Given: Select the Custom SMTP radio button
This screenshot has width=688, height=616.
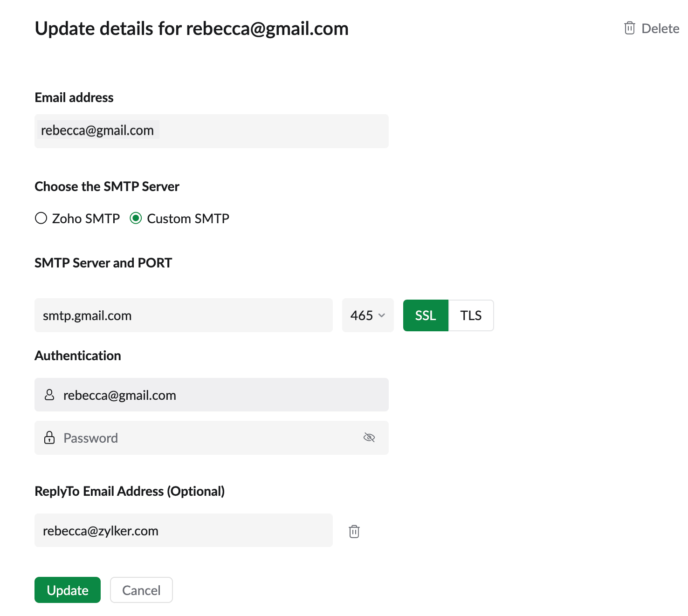Looking at the screenshot, I should coord(136,218).
